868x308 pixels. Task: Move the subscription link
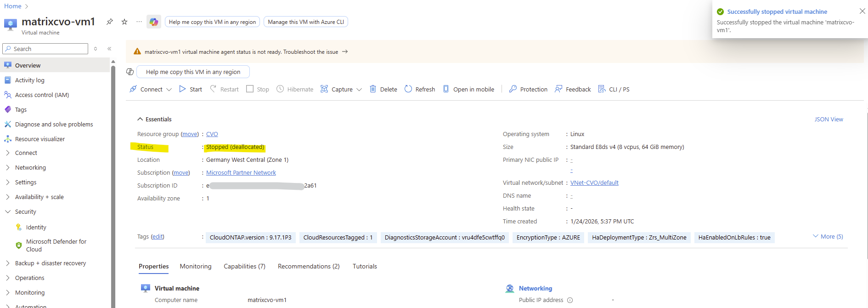pyautogui.click(x=181, y=172)
